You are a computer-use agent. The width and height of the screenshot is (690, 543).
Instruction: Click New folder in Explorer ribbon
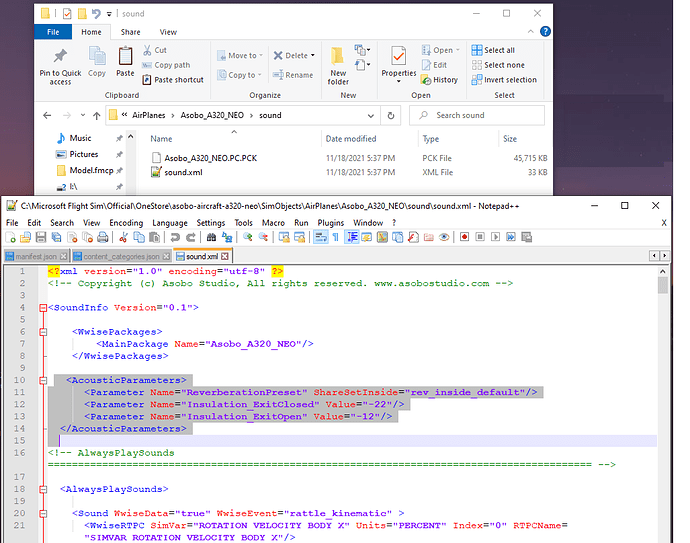[338, 66]
